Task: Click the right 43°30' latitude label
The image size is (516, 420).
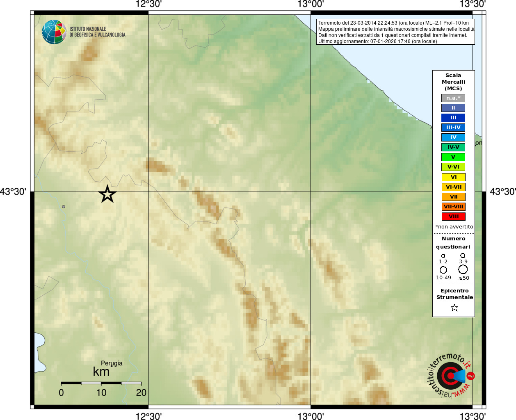Action: coord(503,192)
